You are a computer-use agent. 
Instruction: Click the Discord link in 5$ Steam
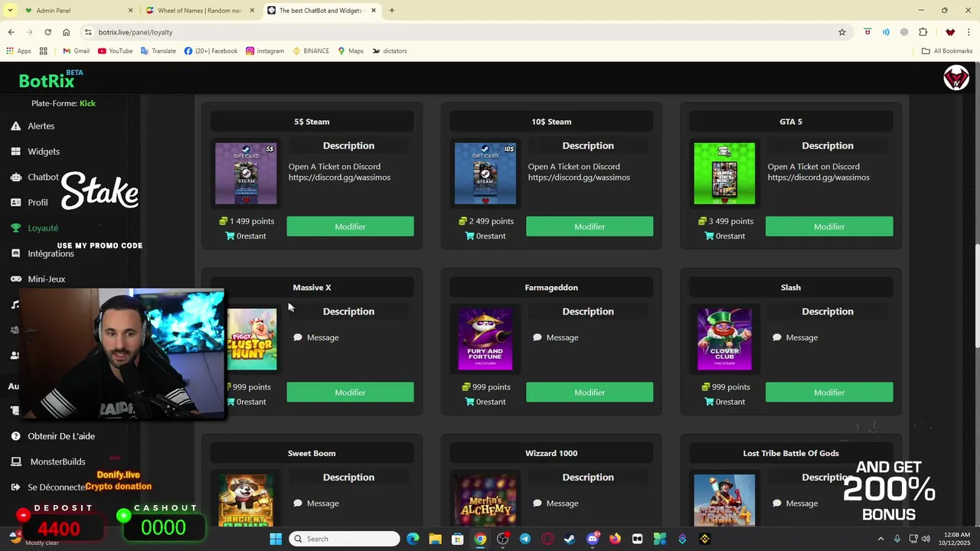339,178
